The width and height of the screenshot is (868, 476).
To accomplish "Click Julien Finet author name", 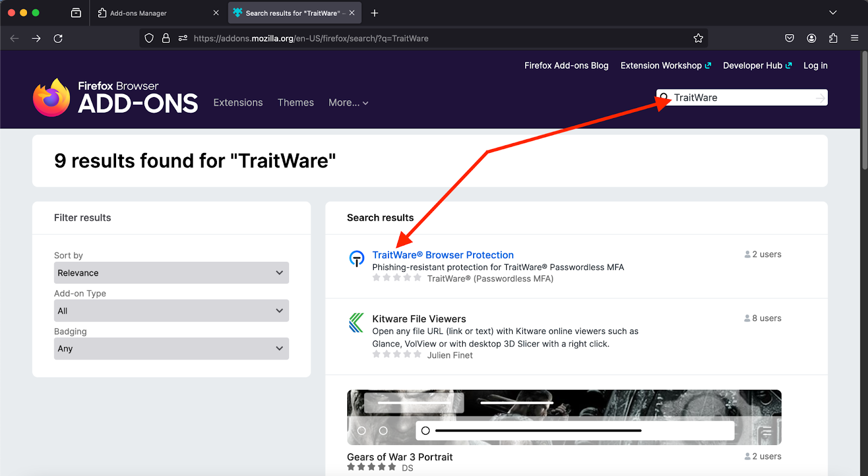I will tap(450, 355).
